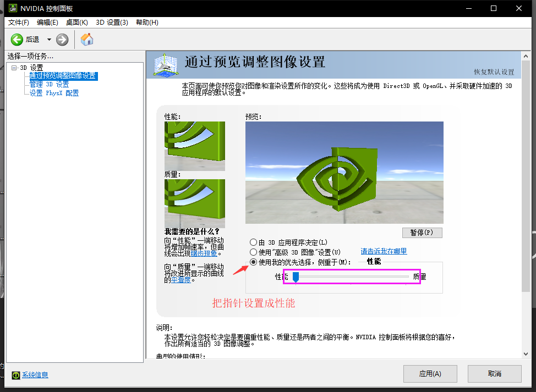Viewport: 536px width, 392px height.
Task: Click the 请告诉我在哪里 link
Action: 384,251
